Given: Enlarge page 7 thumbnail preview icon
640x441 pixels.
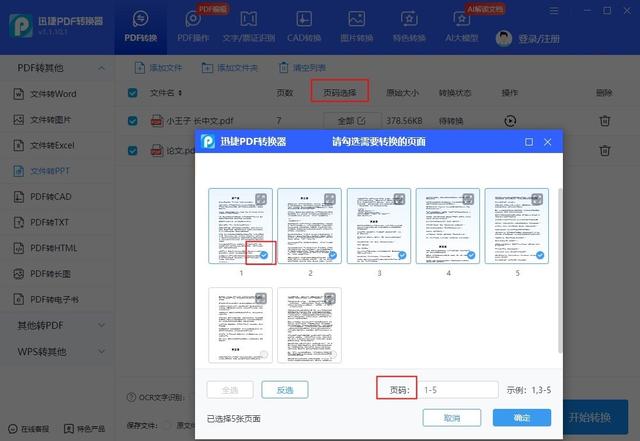Looking at the screenshot, I should click(x=330, y=298).
